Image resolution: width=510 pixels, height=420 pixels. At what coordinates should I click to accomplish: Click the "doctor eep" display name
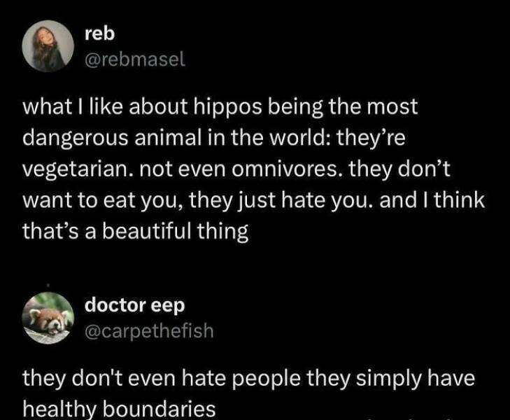tap(134, 305)
